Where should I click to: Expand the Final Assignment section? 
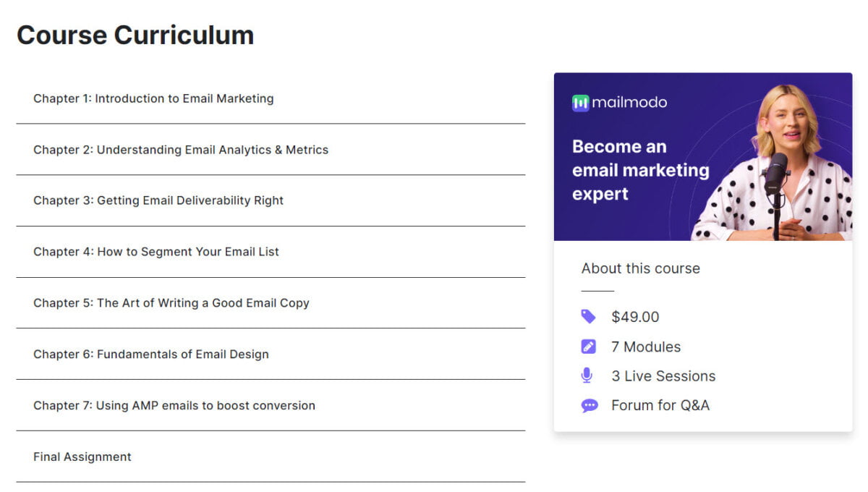pyautogui.click(x=82, y=457)
